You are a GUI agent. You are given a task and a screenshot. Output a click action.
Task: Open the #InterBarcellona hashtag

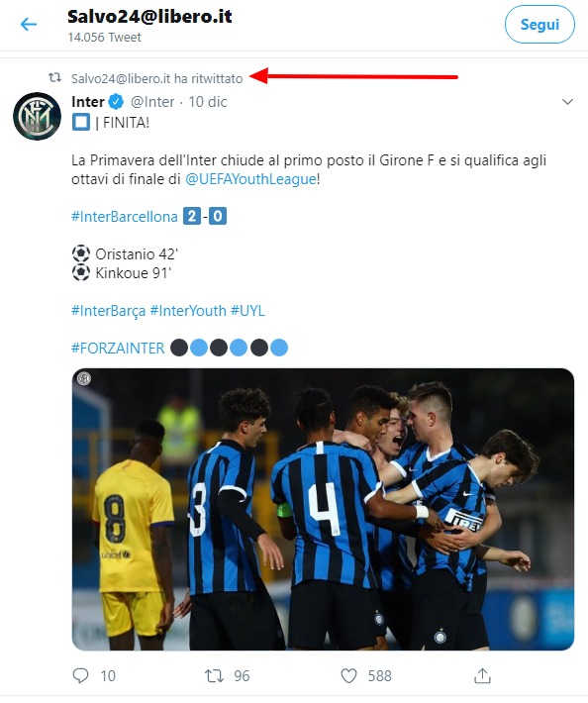[x=125, y=217]
